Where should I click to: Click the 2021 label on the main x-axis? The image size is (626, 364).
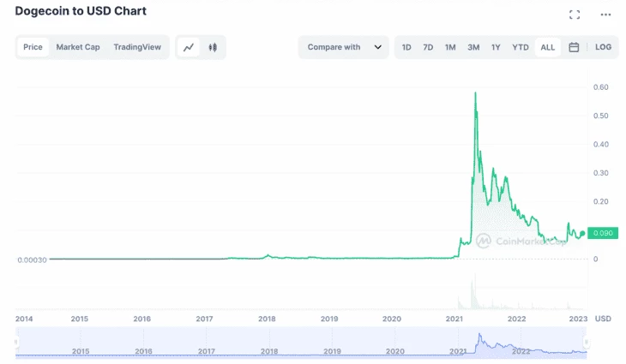pyautogui.click(x=454, y=319)
